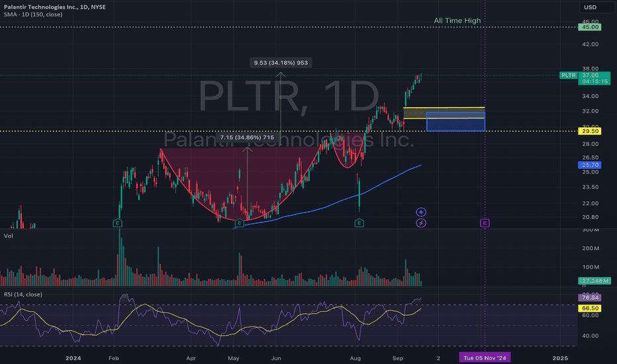Viewport: 617px width, 364px height.
Task: Select the 7.15 (34.86%) 715 measurement label
Action: pyautogui.click(x=247, y=138)
